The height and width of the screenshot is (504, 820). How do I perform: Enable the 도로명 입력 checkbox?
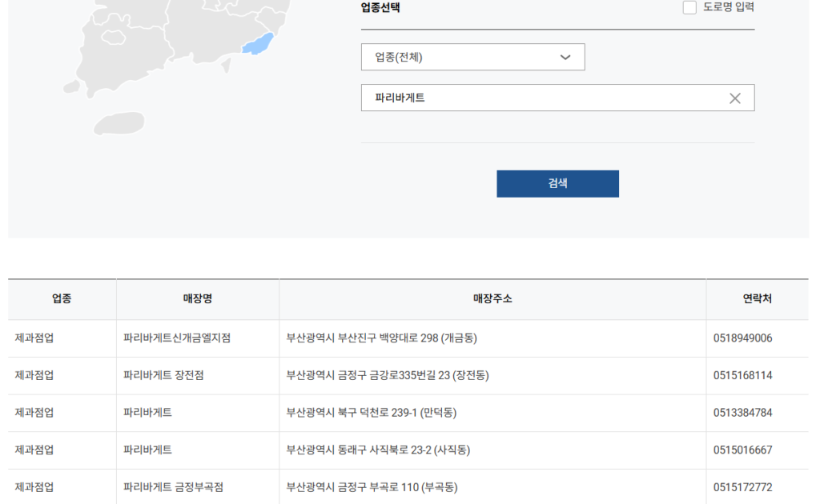click(x=689, y=7)
